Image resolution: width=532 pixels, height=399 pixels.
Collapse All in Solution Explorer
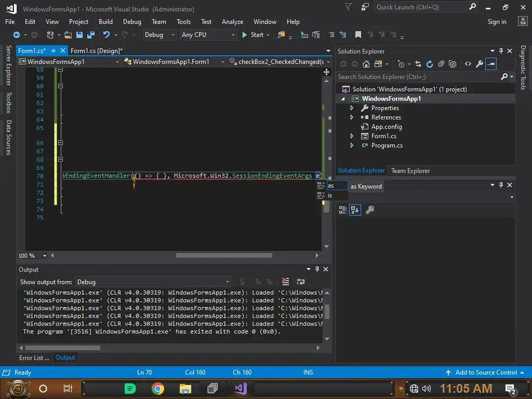441,64
